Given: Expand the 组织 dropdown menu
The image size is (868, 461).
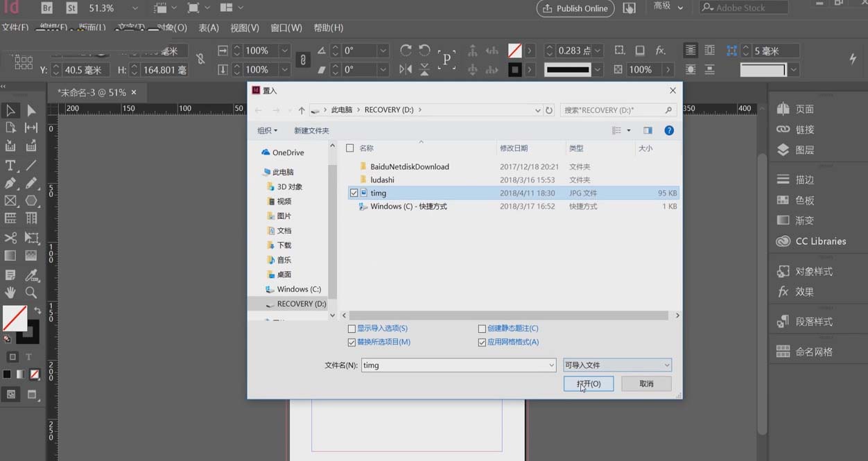Looking at the screenshot, I should 267,130.
